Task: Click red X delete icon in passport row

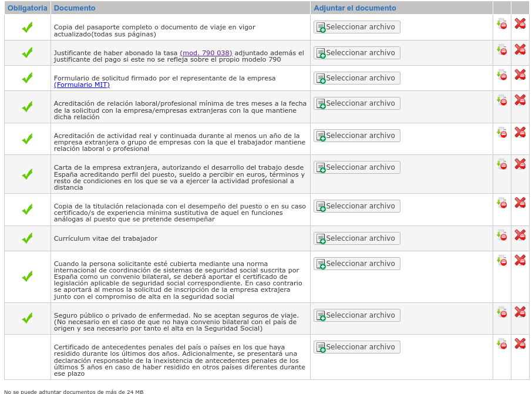Action: point(520,23)
